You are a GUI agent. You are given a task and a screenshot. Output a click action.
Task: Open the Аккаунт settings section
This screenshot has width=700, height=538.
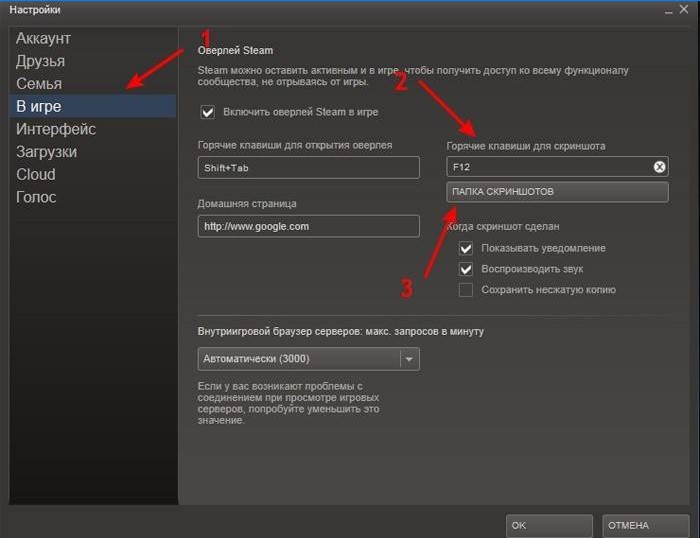click(43, 38)
